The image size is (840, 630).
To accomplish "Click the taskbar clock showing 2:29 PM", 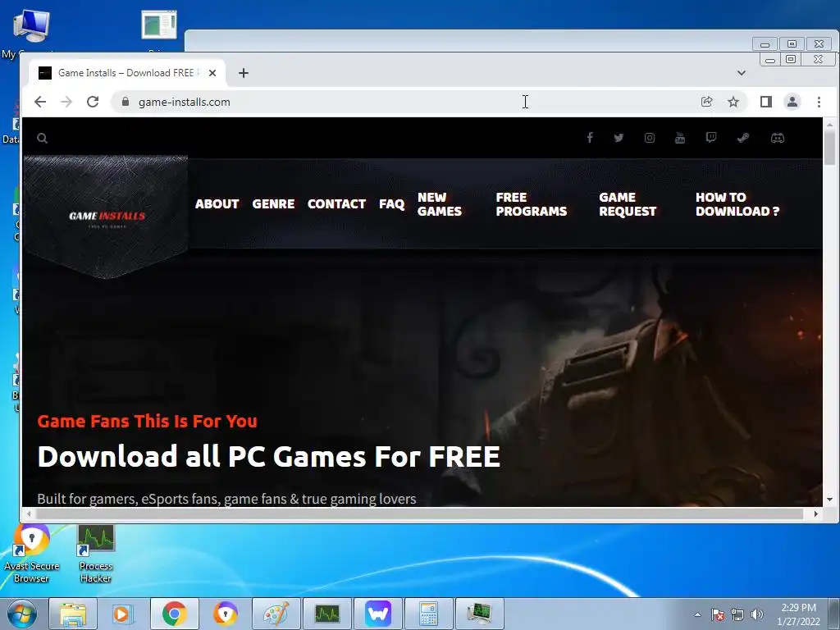I will [x=798, y=614].
